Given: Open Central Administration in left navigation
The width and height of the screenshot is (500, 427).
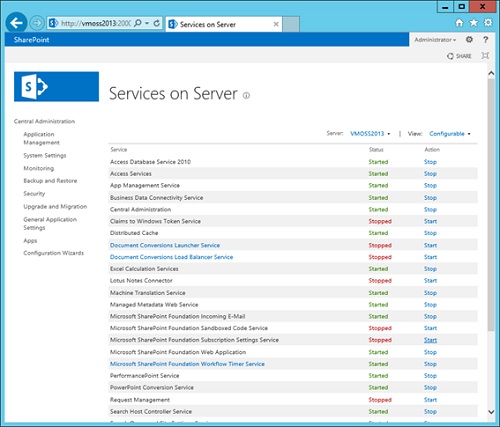Looking at the screenshot, I should tap(44, 121).
